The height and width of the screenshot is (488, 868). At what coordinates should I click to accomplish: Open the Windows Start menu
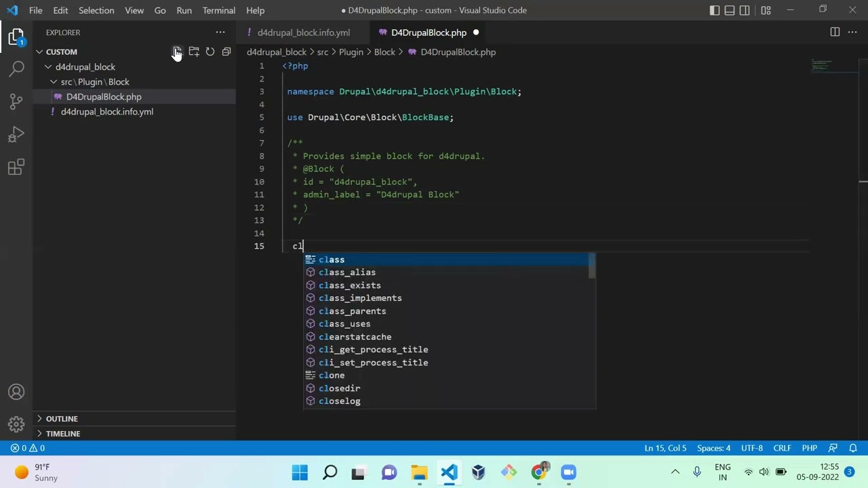(300, 472)
